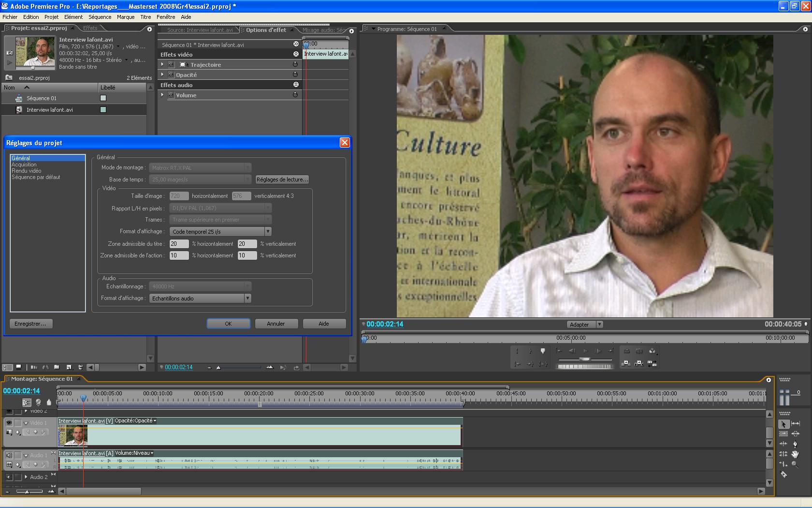Expand the Volume effect properties
This screenshot has width=812, height=508.
point(162,95)
